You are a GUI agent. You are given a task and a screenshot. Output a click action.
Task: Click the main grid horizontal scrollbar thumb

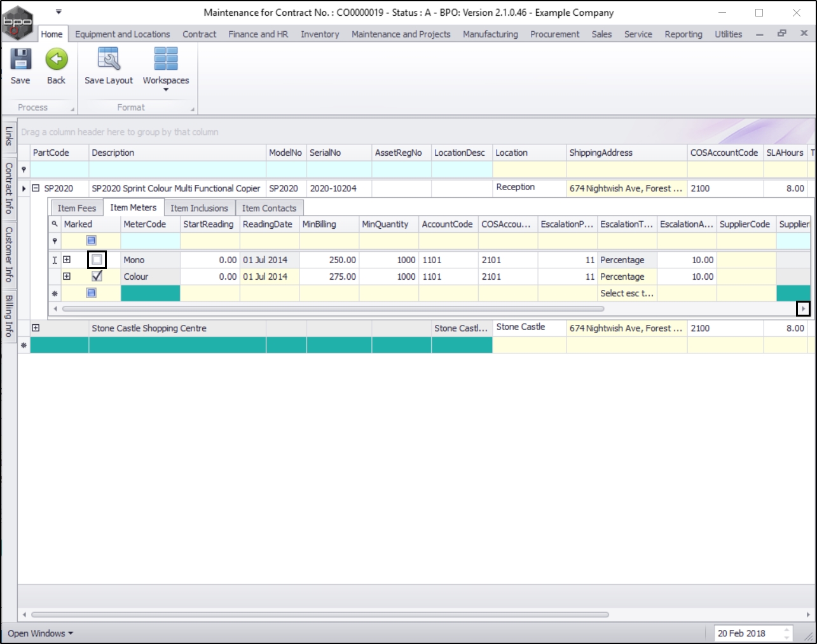(320, 615)
